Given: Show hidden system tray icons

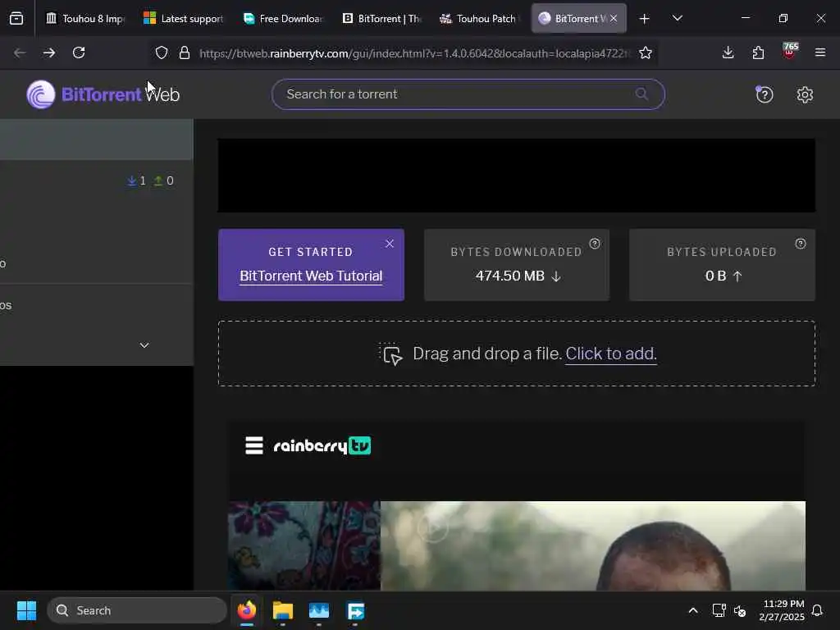Looking at the screenshot, I should [692, 610].
